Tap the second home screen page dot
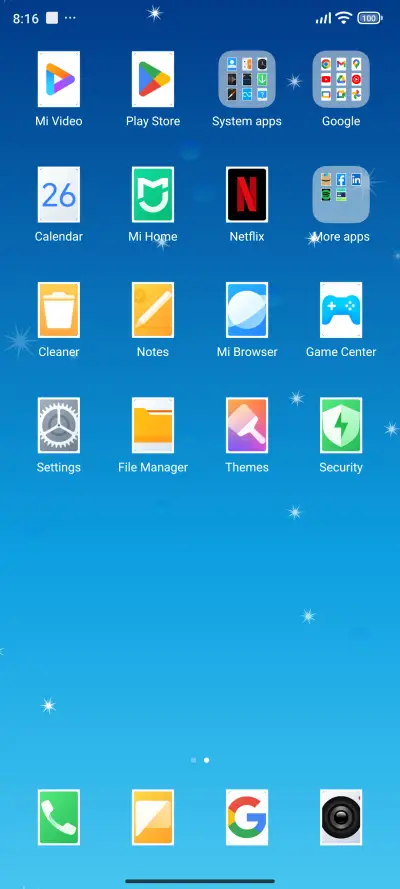 pos(206,760)
